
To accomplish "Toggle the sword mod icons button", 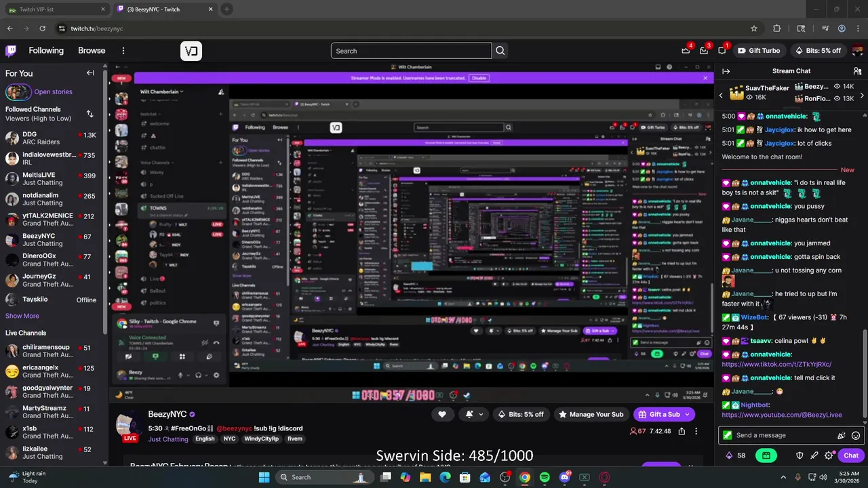I will pyautogui.click(x=814, y=455).
